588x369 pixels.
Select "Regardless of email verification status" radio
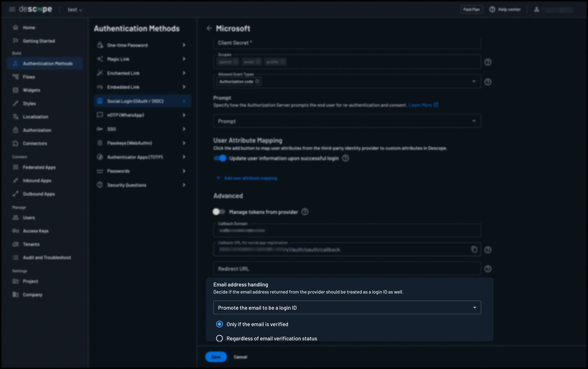point(219,338)
